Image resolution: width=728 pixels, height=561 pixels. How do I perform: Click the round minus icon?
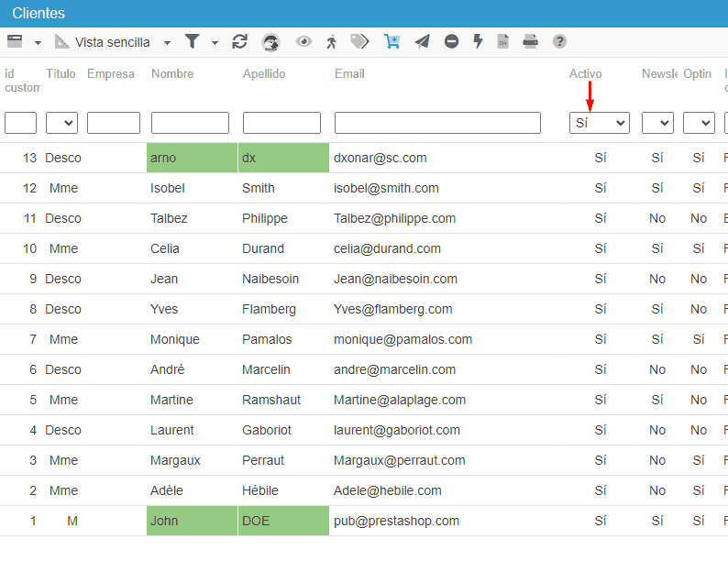(x=451, y=41)
